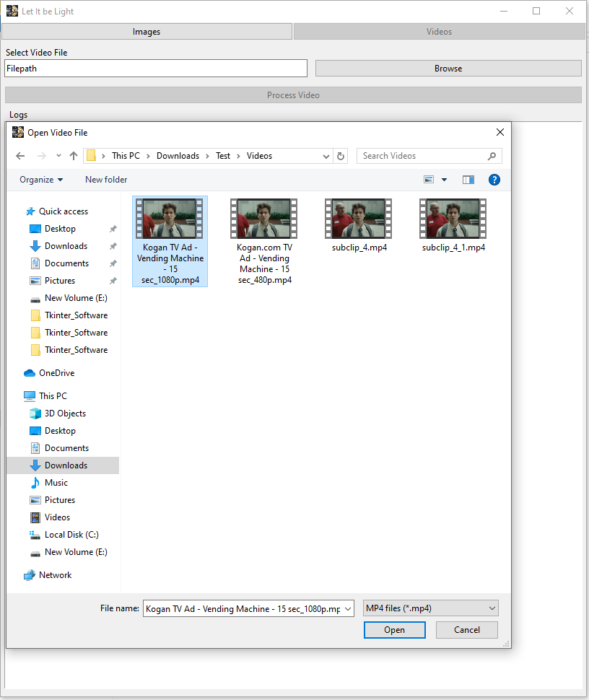Open Network in the navigation pane
Image resolution: width=589 pixels, height=700 pixels.
tap(55, 575)
